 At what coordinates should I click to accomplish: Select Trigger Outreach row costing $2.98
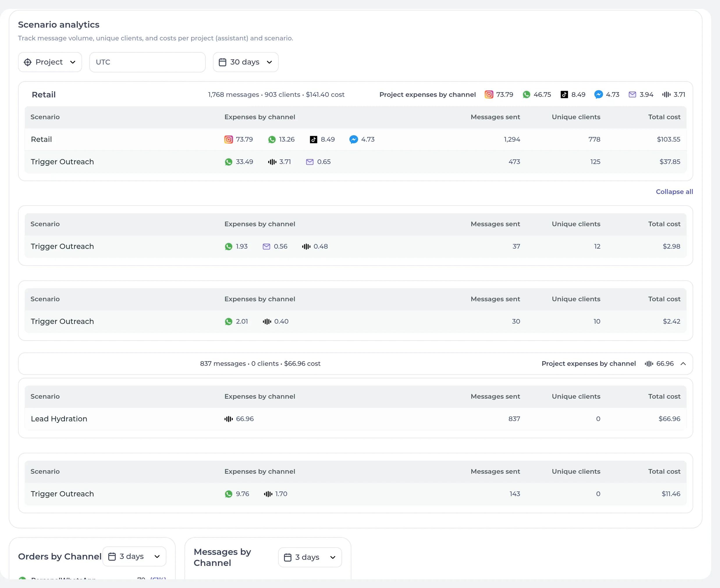(355, 247)
